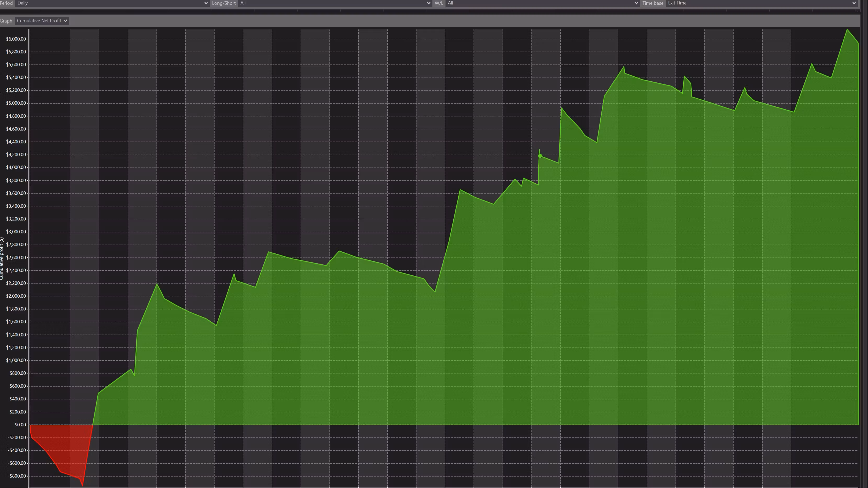Click the Time base dropdown chevron arrow

click(854, 3)
